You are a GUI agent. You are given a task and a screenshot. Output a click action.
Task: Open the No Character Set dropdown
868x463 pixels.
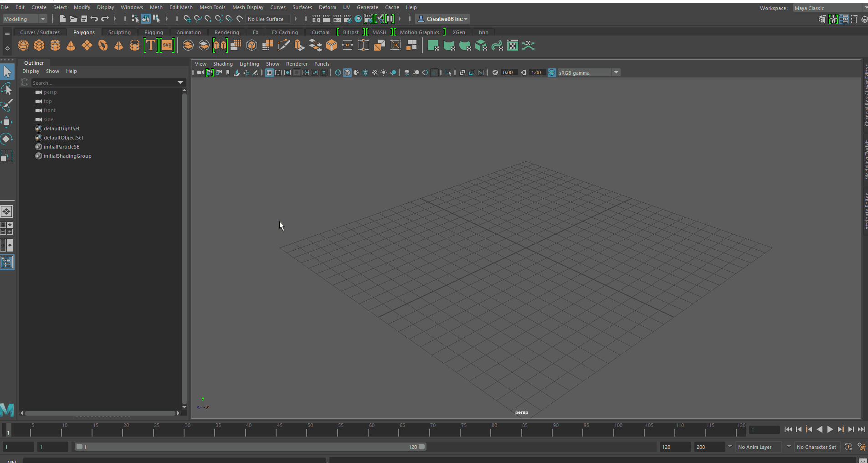pos(818,447)
